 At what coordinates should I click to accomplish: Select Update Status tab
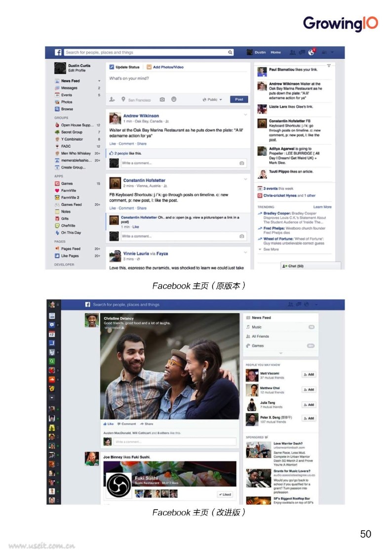[124, 67]
